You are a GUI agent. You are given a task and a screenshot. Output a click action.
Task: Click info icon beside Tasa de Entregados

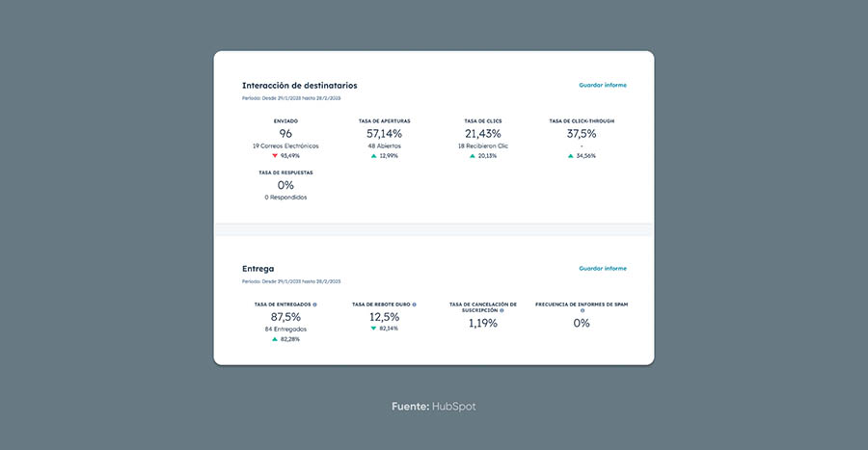(314, 304)
